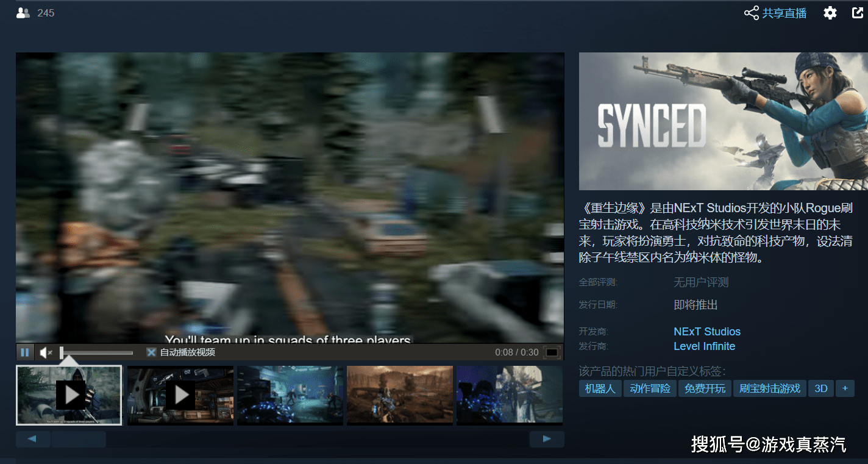Click the right arrow of thumbnail strip
Viewport: 868px width, 464px height.
click(x=547, y=439)
